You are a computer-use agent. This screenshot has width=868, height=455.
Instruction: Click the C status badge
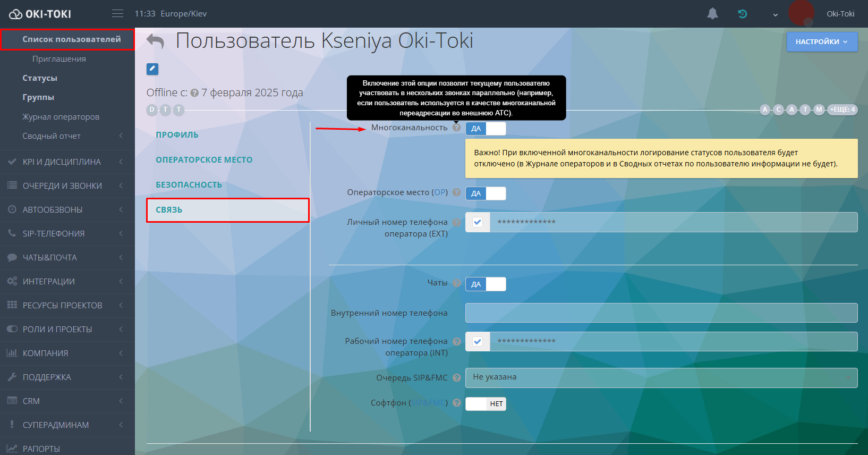pyautogui.click(x=779, y=109)
